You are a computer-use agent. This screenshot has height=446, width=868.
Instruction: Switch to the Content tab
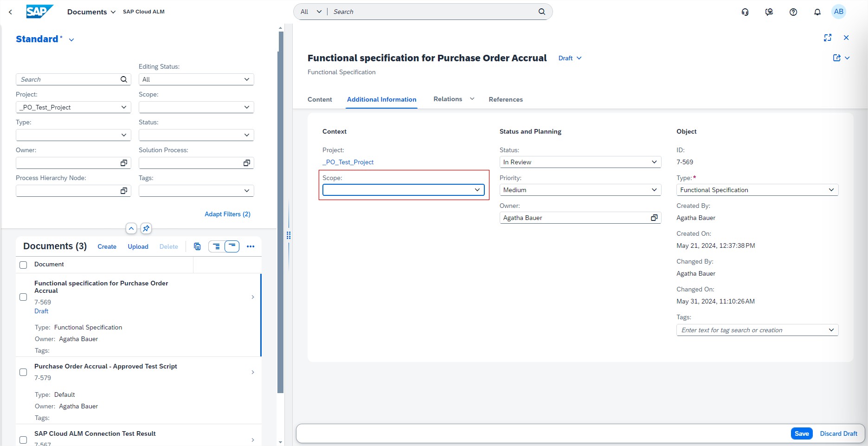coord(320,99)
